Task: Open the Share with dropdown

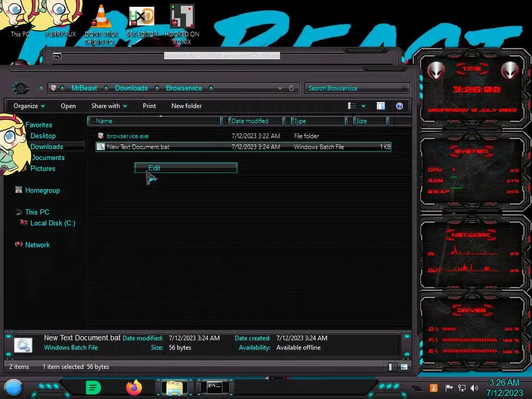Action: 109,106
